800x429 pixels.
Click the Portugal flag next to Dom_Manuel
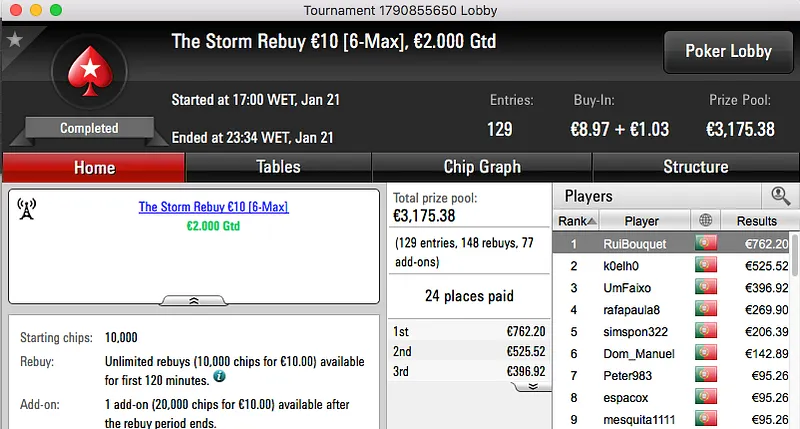click(x=707, y=353)
